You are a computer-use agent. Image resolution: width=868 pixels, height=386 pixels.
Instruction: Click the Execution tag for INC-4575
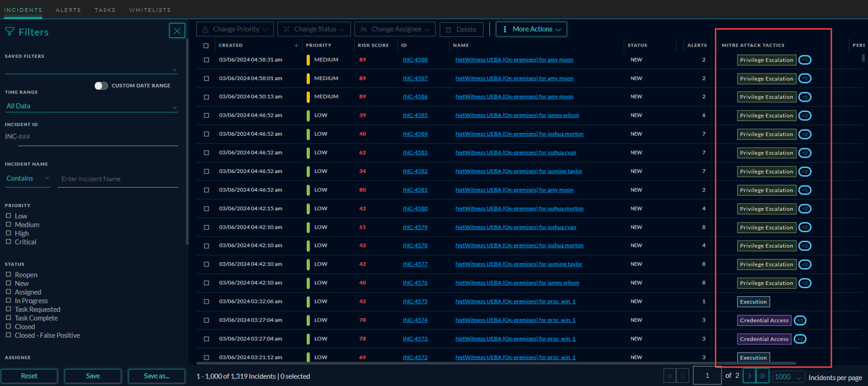tap(753, 302)
